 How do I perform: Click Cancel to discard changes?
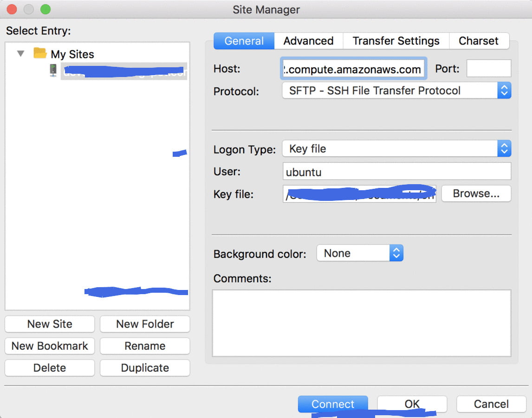tap(491, 404)
